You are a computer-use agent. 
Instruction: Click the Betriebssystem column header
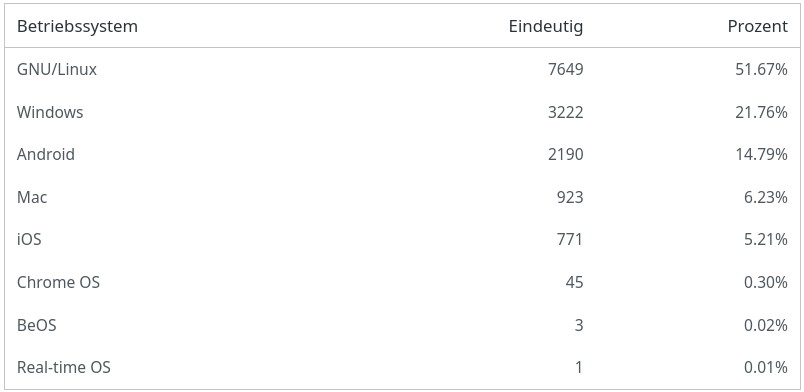(77, 26)
